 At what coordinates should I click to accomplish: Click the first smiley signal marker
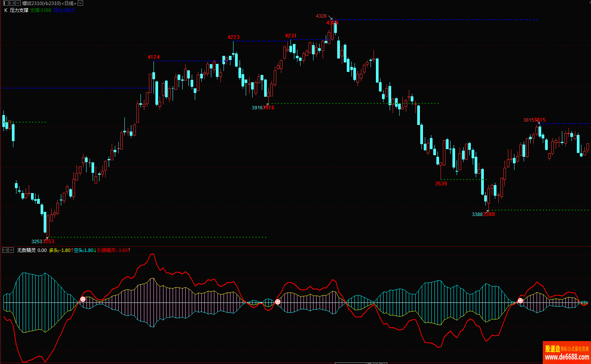tap(83, 299)
